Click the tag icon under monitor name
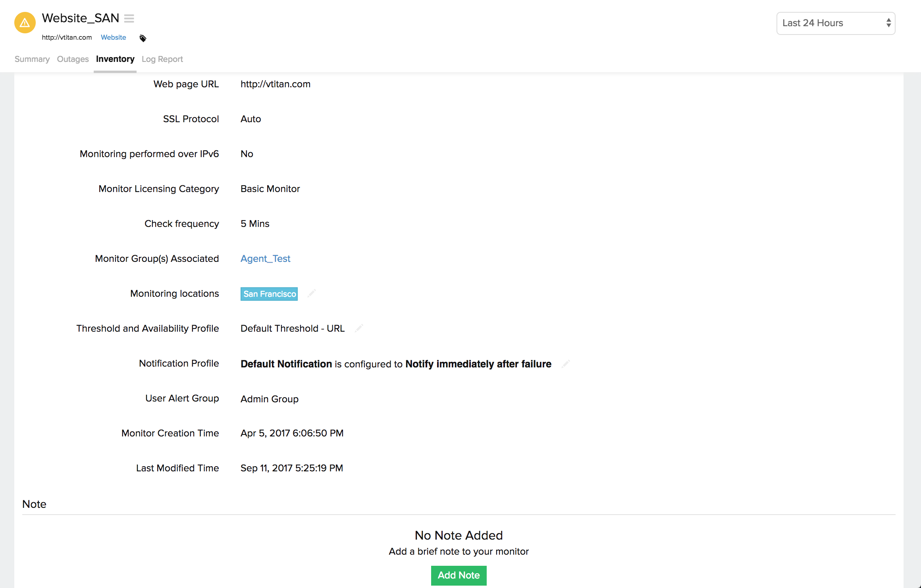 pyautogui.click(x=143, y=38)
